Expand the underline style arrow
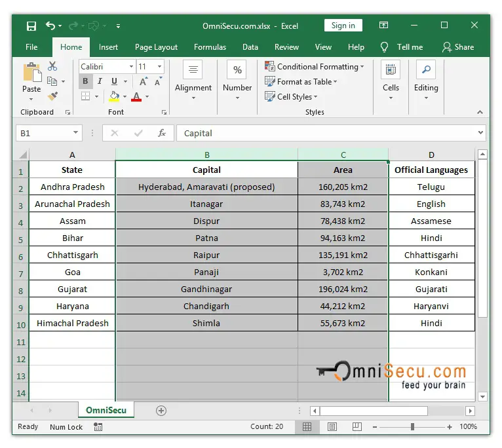Viewport: 502px width, 448px height. point(126,82)
